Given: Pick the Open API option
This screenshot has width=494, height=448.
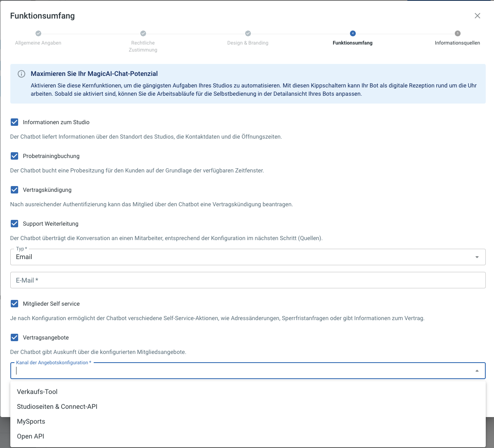Looking at the screenshot, I should pyautogui.click(x=248, y=436).
